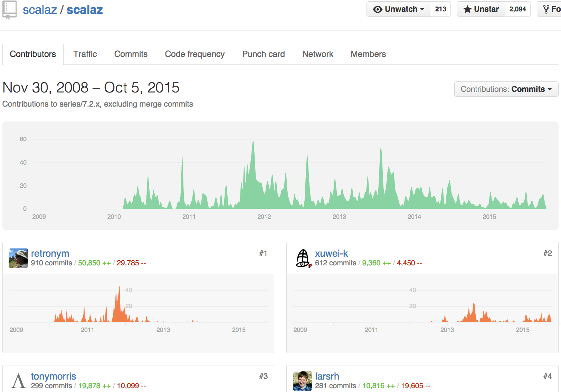This screenshot has height=392, width=561.
Task: Open the Punch card tab
Action: coord(264,54)
